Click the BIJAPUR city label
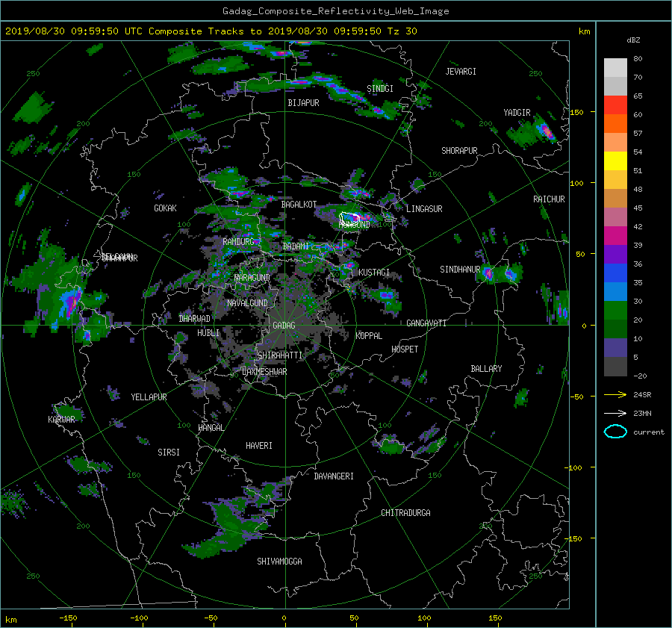Screen dimensions: 672x628 (x=303, y=103)
